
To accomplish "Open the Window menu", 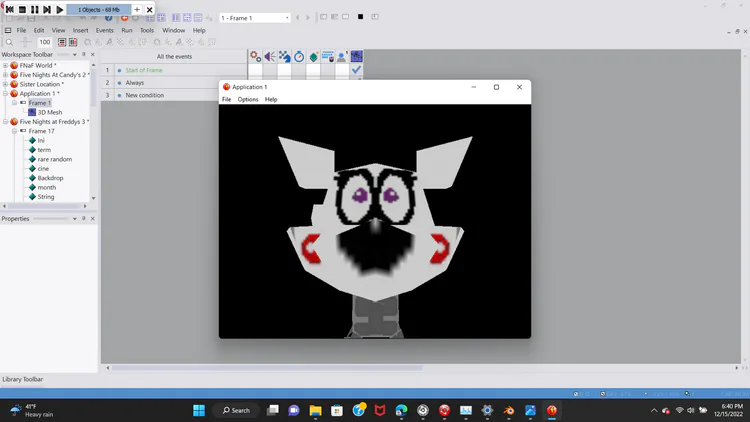I will click(x=173, y=30).
